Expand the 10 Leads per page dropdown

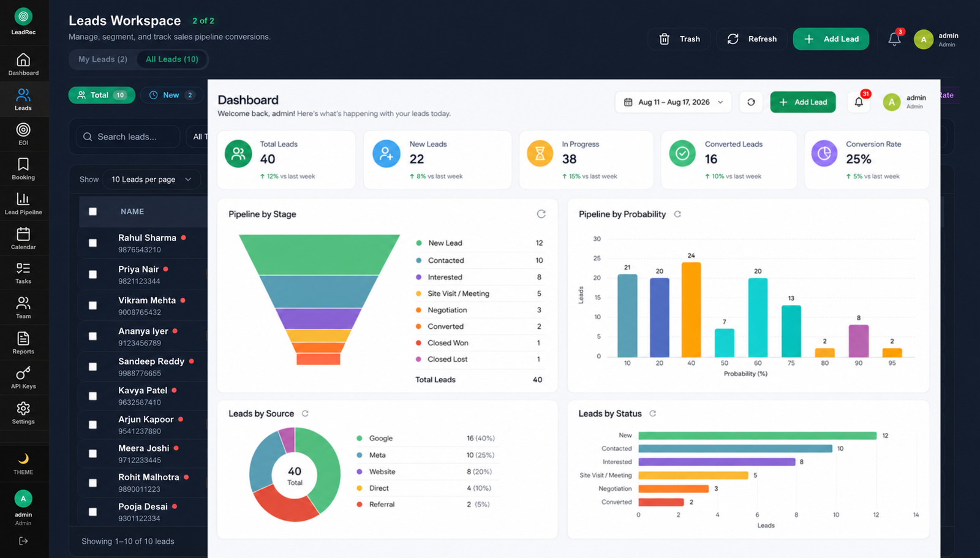pyautogui.click(x=151, y=179)
